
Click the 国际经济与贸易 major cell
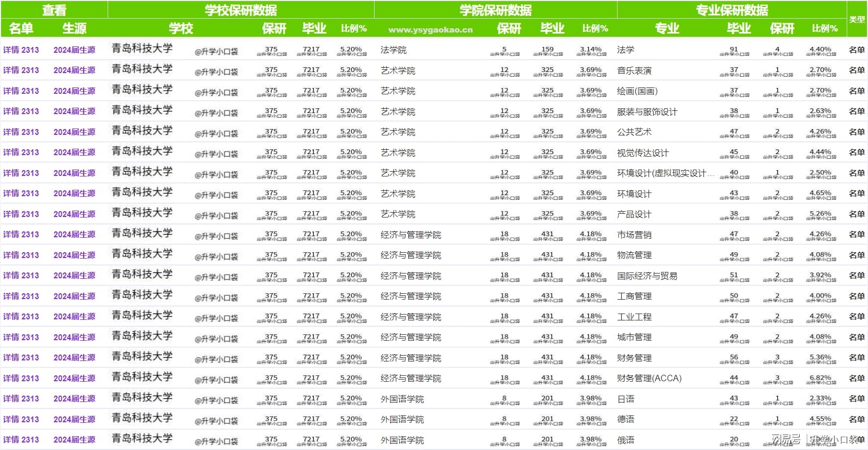coord(647,276)
